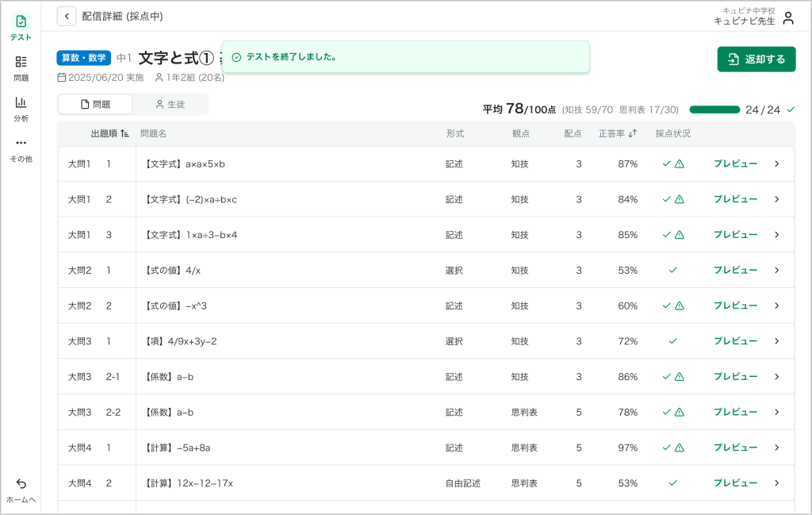Screen dimensions: 812x515
Task: Expand the (–2)×a÷b×c row chevron
Action: tap(777, 199)
